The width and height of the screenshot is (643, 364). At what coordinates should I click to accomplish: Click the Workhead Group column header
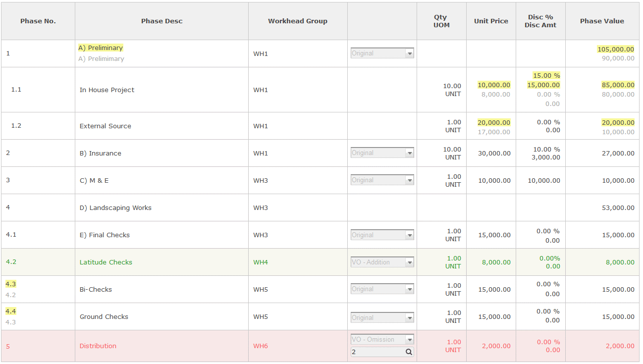pyautogui.click(x=297, y=21)
